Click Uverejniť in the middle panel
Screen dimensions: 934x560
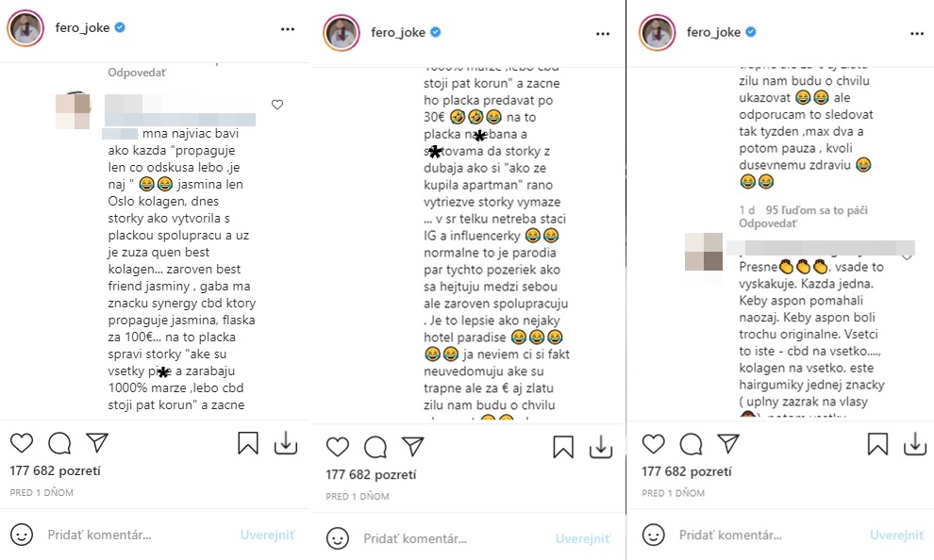582,538
